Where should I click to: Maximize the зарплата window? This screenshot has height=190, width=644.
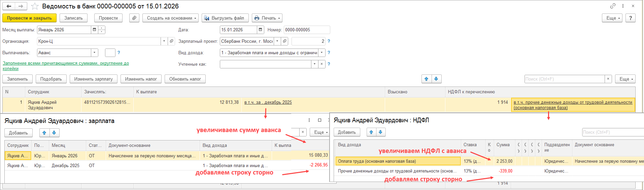point(319,120)
